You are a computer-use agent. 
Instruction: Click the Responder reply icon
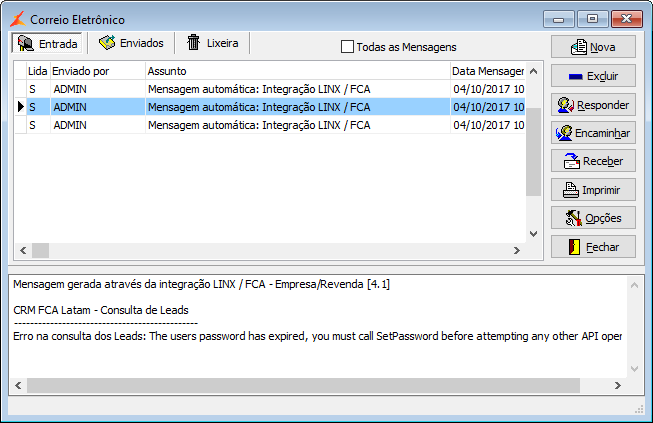coord(566,105)
